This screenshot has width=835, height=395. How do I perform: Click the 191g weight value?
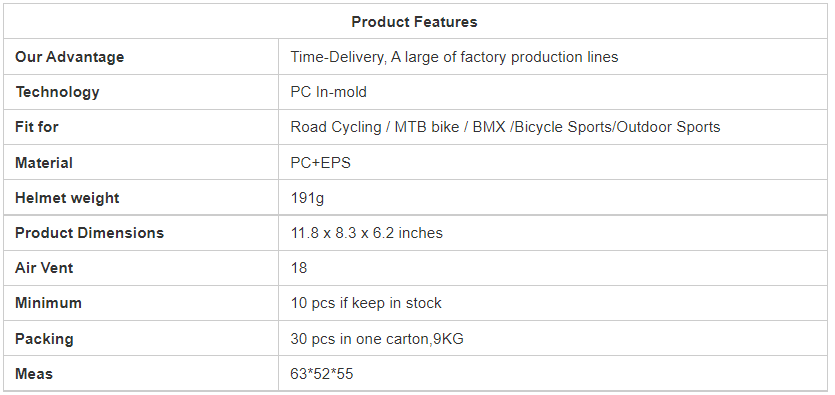click(x=307, y=198)
